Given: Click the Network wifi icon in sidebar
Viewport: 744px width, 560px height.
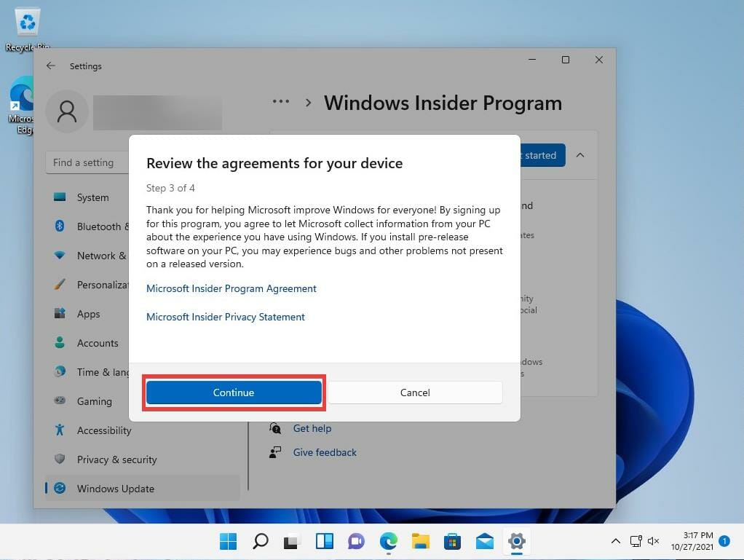Looking at the screenshot, I should pos(60,256).
